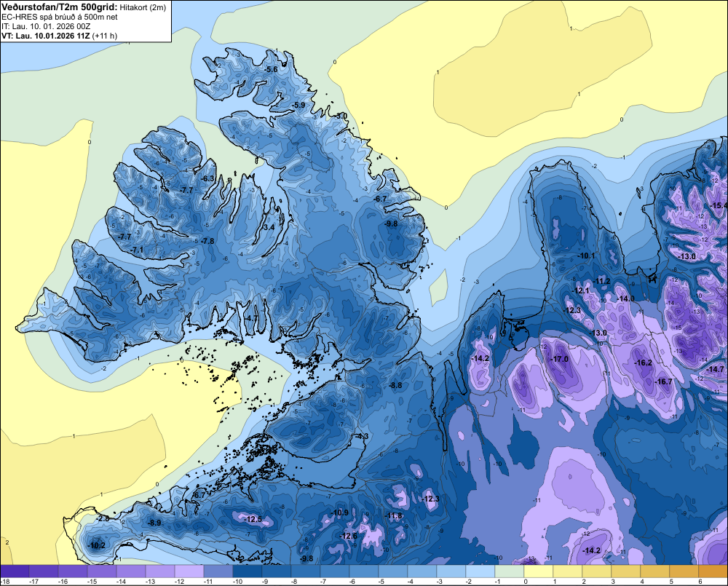Click the pale green swatch between -1 and 0
The image size is (728, 586).
(x=510, y=571)
